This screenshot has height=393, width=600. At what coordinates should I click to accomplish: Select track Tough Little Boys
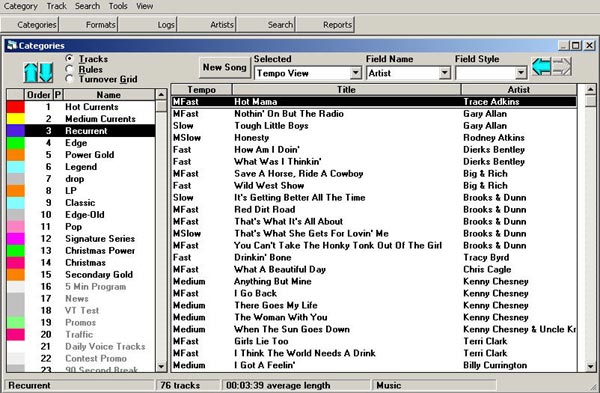pyautogui.click(x=374, y=126)
